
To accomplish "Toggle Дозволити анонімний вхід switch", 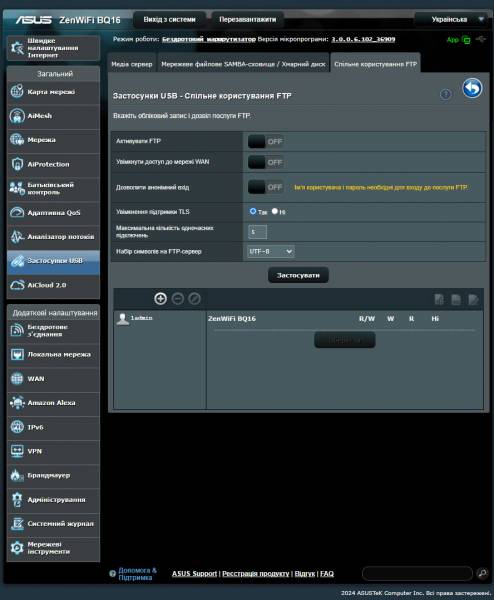I will (266, 188).
